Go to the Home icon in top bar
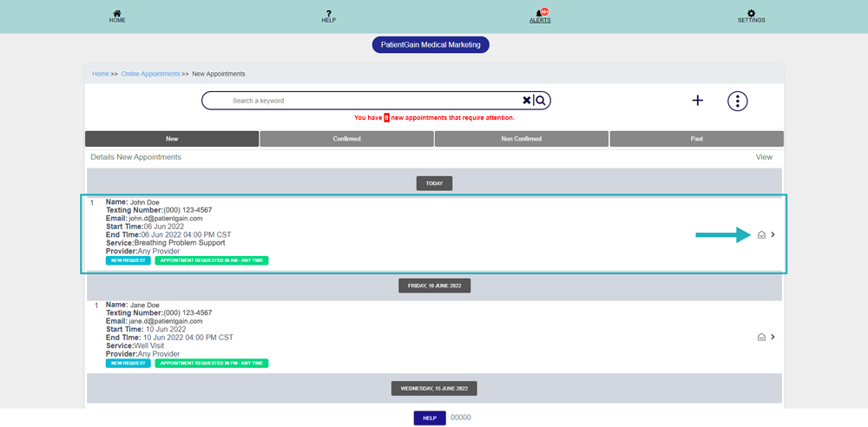 tap(117, 13)
